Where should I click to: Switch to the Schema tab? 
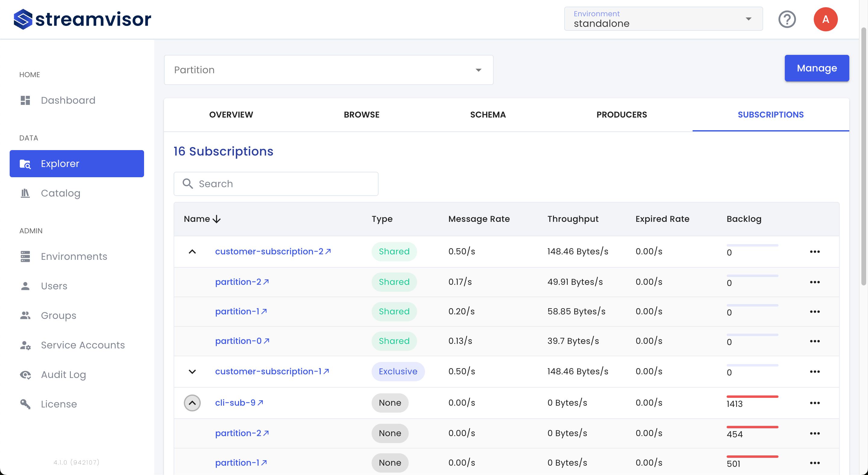pyautogui.click(x=488, y=115)
